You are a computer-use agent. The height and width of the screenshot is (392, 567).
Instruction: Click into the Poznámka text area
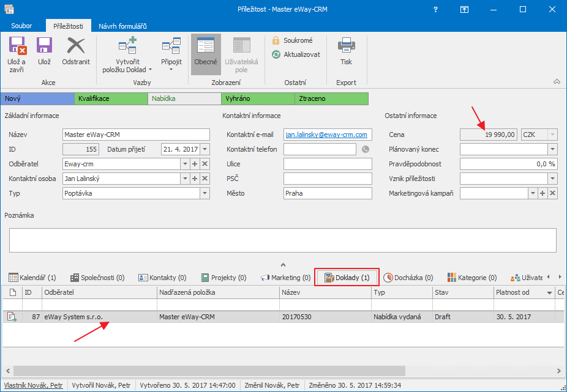[283, 240]
